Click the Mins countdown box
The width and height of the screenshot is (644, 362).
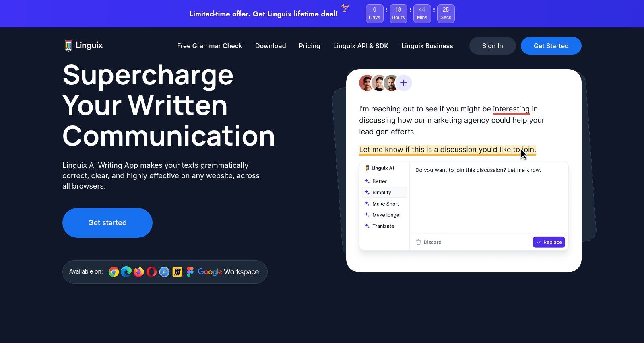point(422,14)
